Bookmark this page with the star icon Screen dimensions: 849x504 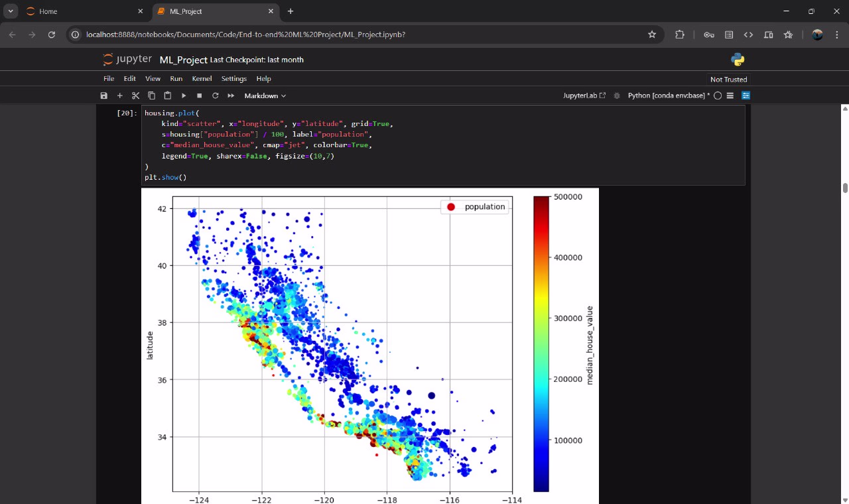tap(652, 34)
